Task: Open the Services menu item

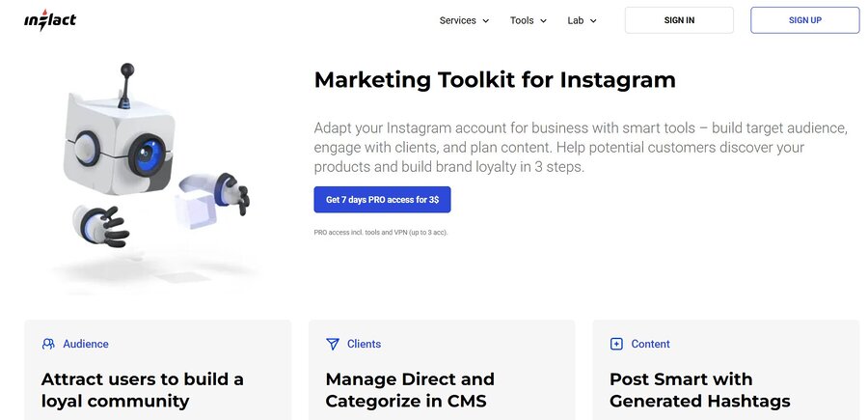Action: pos(457,20)
